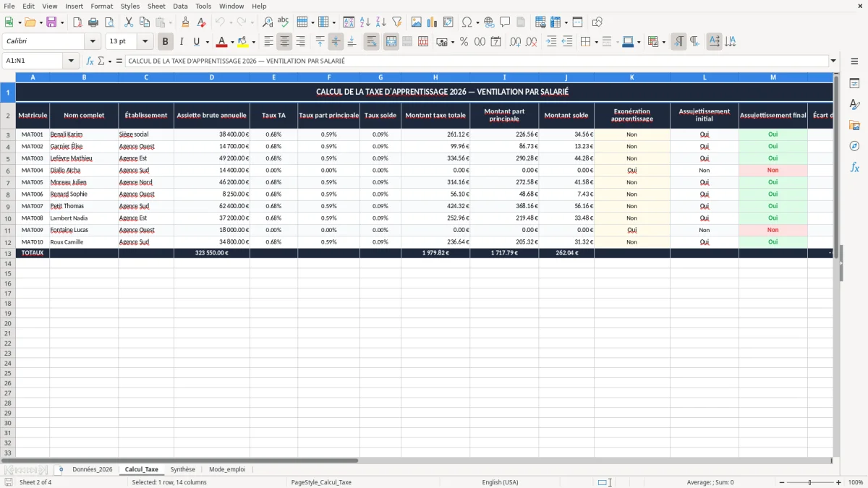The height and width of the screenshot is (488, 868).
Task: Export directly as PDF
Action: coord(77,22)
